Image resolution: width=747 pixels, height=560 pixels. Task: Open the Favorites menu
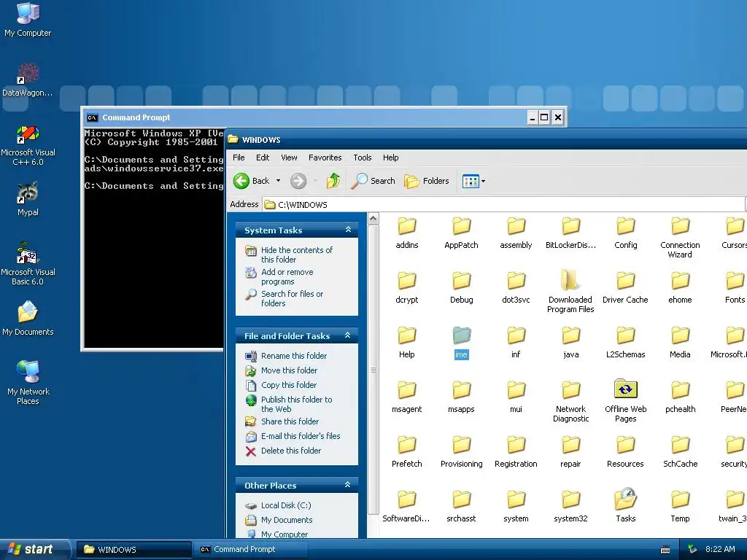(x=325, y=157)
